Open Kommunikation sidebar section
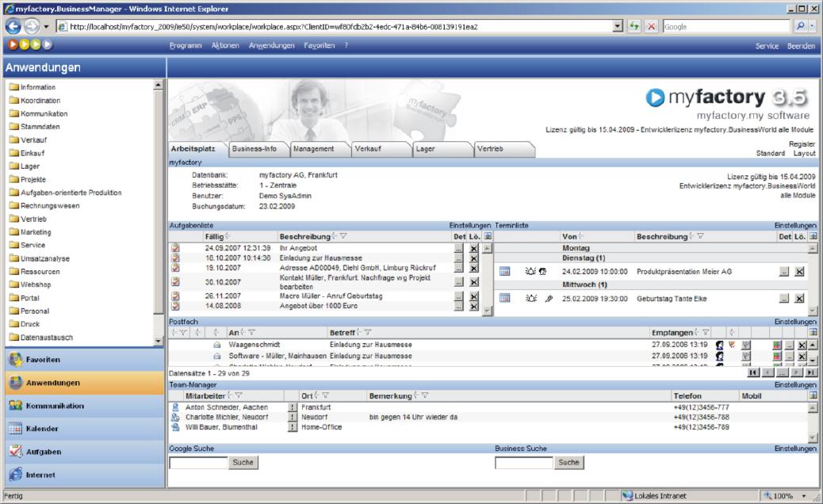The width and height of the screenshot is (823, 504). point(85,406)
